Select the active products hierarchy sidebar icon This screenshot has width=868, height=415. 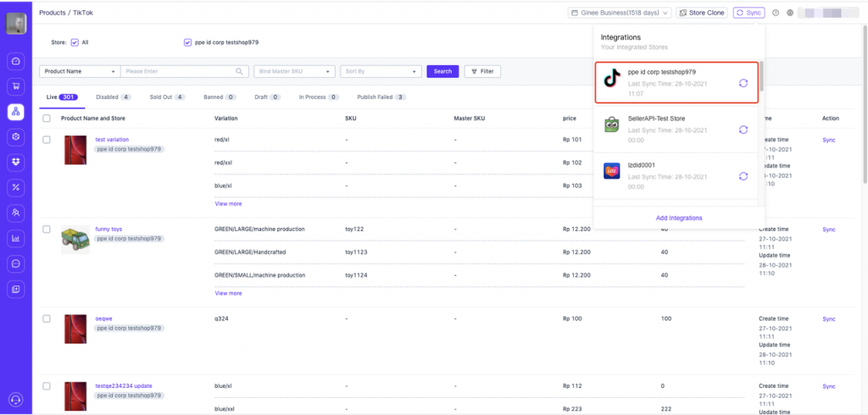(15, 112)
